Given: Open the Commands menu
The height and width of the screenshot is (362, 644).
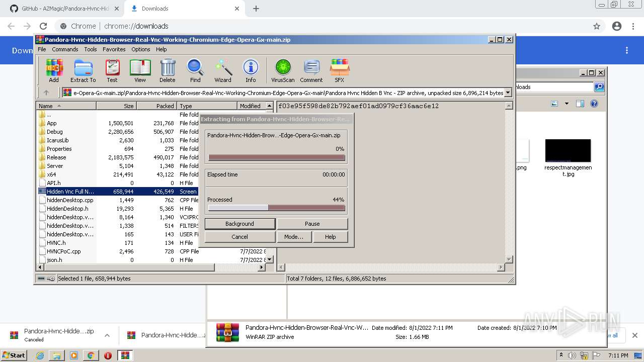Looking at the screenshot, I should click(x=65, y=49).
